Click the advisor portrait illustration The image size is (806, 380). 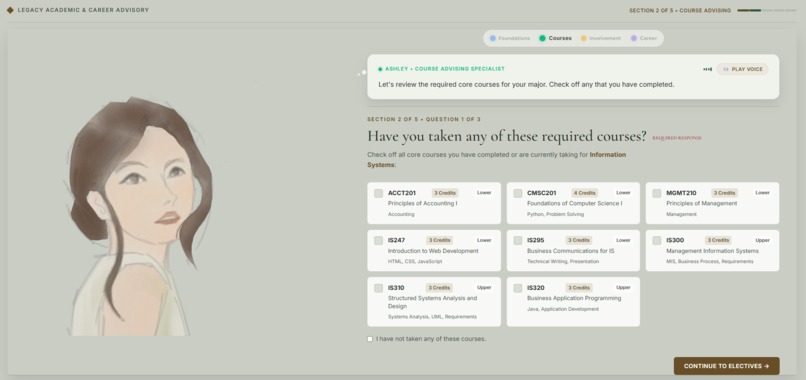click(x=140, y=216)
